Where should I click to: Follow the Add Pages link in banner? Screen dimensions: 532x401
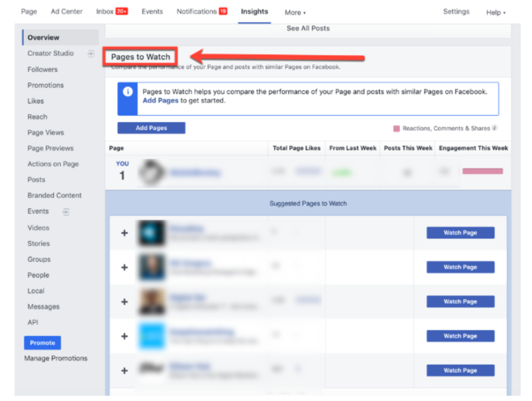[x=160, y=101]
